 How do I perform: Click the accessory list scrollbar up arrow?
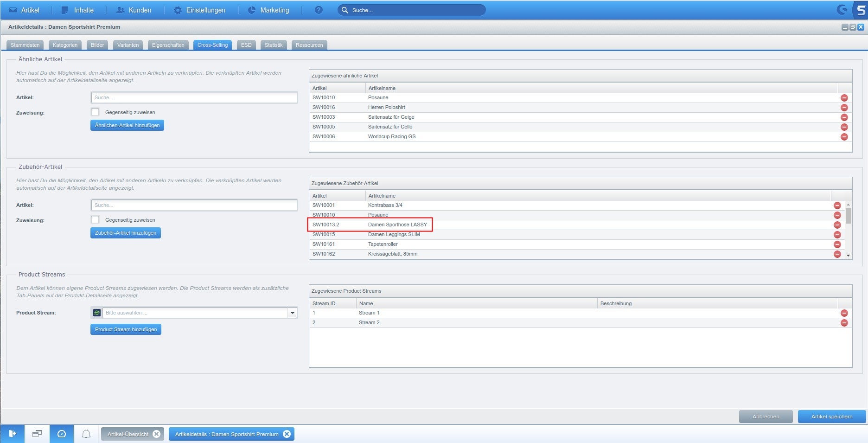click(x=848, y=204)
